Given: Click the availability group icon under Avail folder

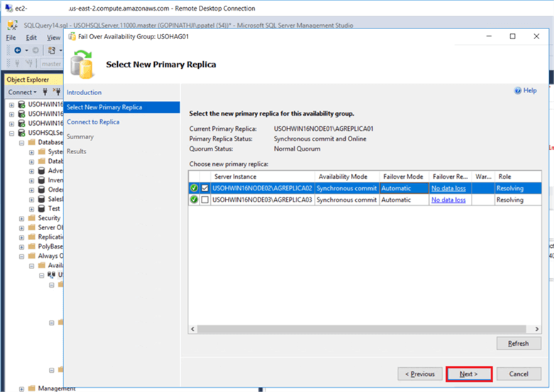Looking at the screenshot, I should click(x=51, y=275).
